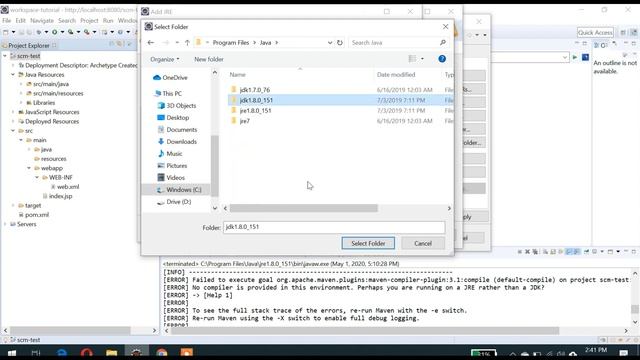Select index.jsp in Project Explorer
Screen dimensions: 640x360
click(57, 196)
